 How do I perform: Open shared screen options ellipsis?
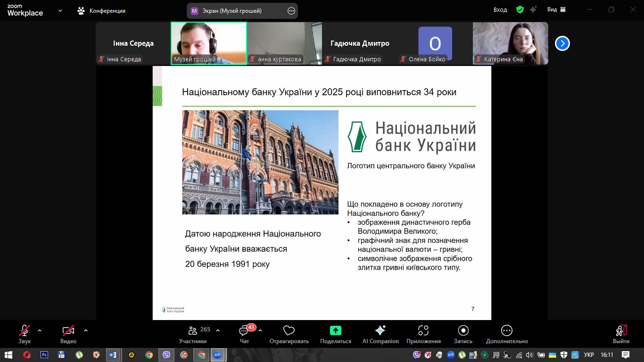pyautogui.click(x=291, y=10)
